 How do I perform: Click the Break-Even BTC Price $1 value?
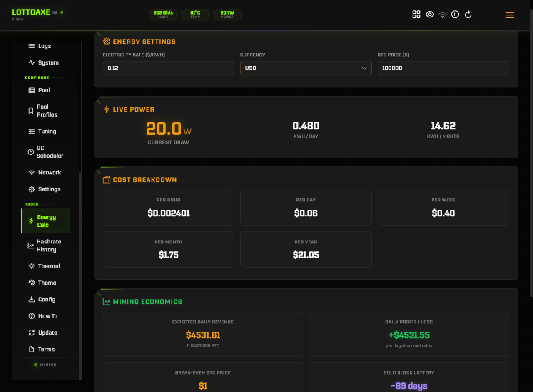(x=203, y=386)
